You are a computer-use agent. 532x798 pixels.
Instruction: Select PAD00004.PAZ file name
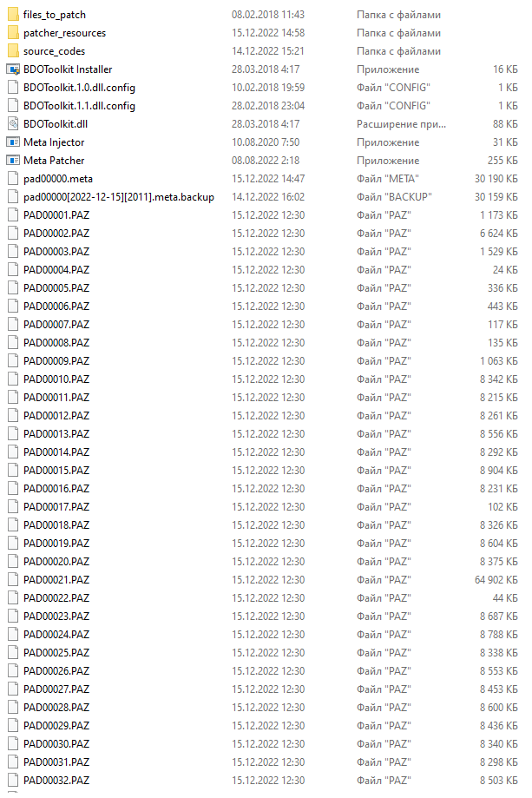coord(56,270)
